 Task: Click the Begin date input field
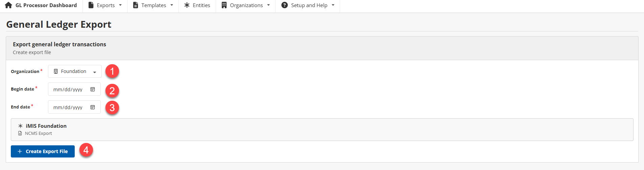pyautogui.click(x=68, y=90)
